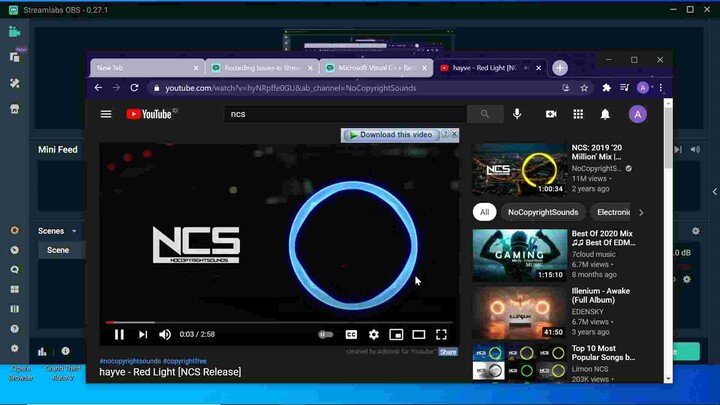Screen dimensions: 720x405
Task: Submit YouTube search with magnifier button
Action: point(485,114)
